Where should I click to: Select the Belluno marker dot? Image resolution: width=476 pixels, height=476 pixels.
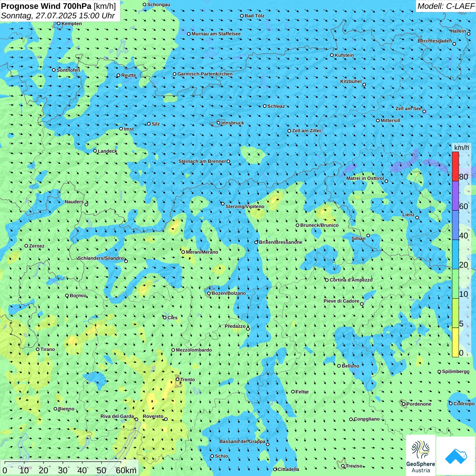pos(339,366)
